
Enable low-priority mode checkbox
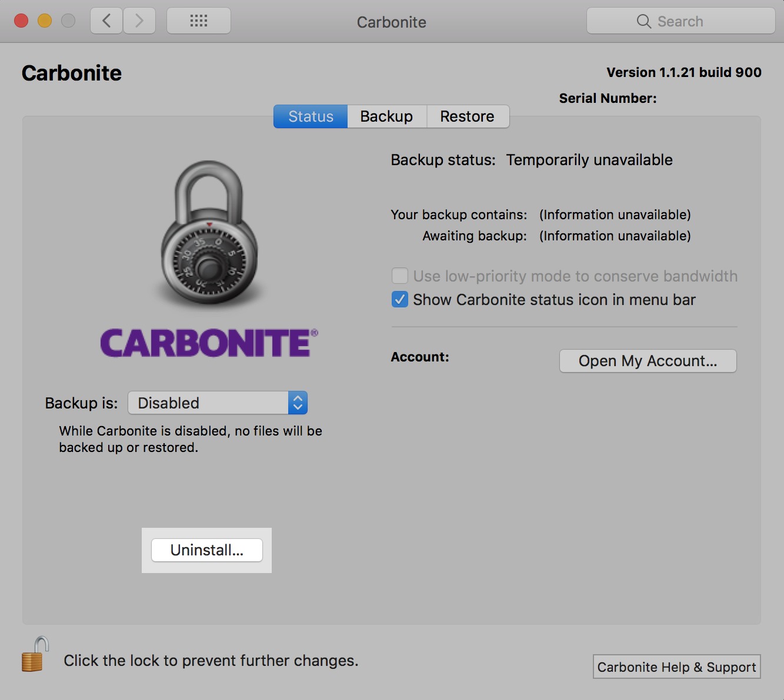400,276
